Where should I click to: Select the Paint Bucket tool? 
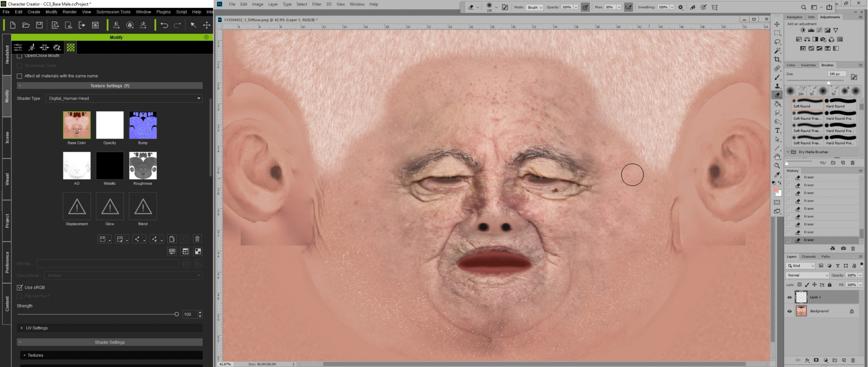coord(777,104)
